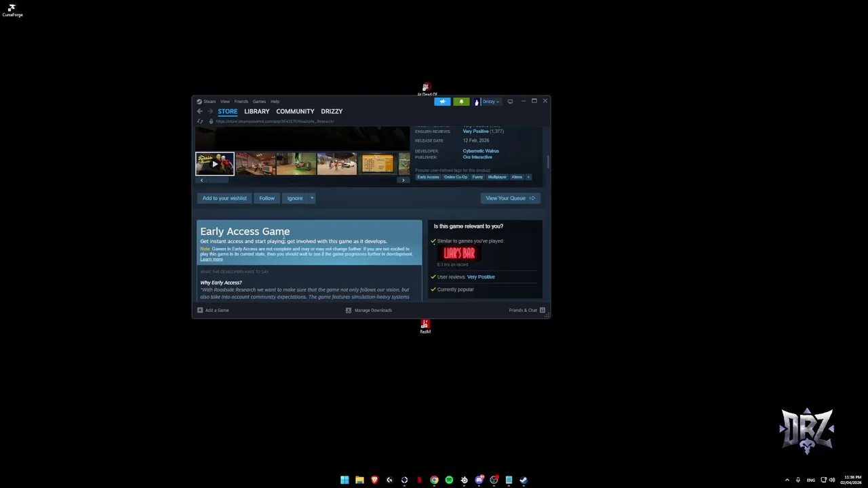Click the store page vertical scrollbar
The height and width of the screenshot is (488, 868).
547,163
